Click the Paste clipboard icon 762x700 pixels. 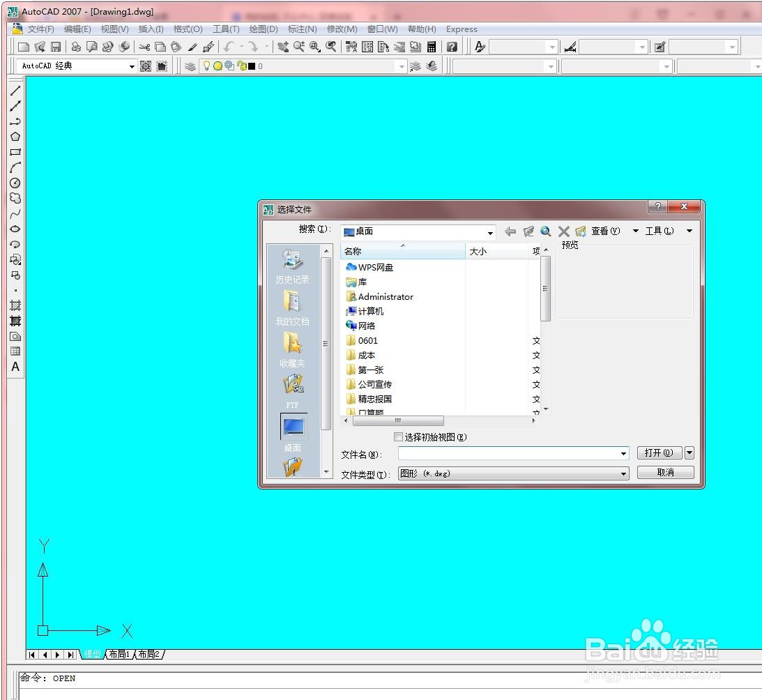(176, 47)
